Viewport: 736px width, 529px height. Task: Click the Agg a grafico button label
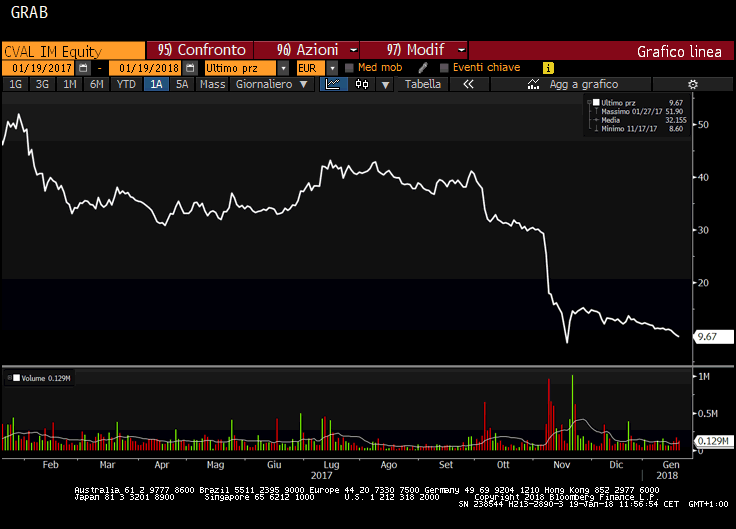point(583,84)
